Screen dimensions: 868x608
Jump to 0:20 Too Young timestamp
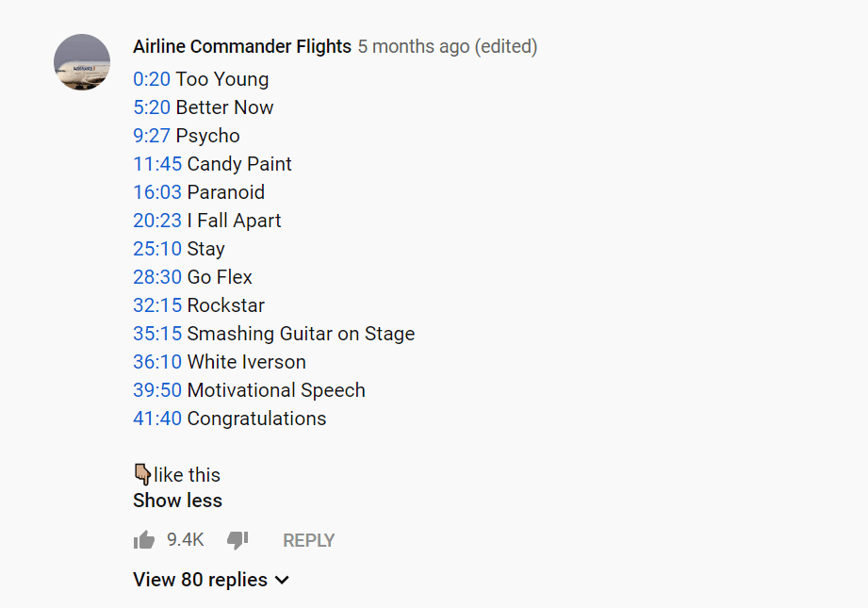click(x=152, y=79)
